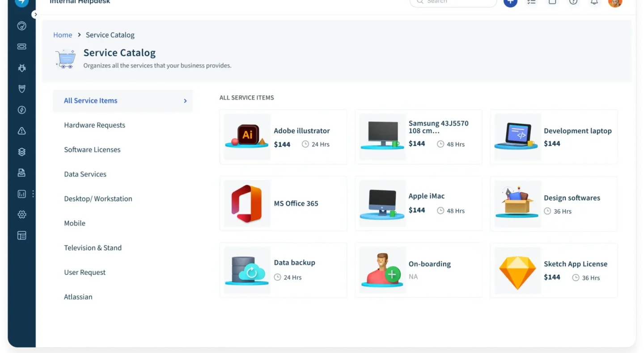Image resolution: width=644 pixels, height=353 pixels.
Task: Click the blue plus create button
Action: click(x=510, y=3)
